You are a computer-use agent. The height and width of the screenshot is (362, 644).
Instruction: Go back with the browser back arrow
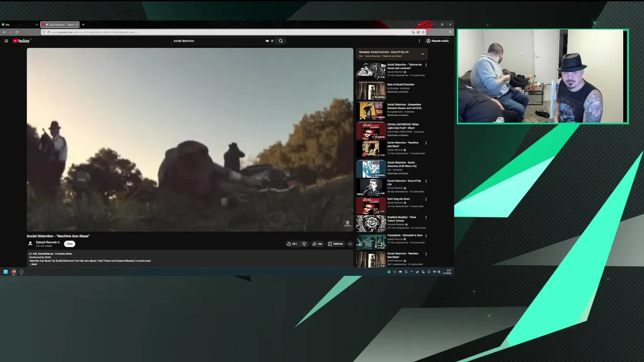pos(4,32)
